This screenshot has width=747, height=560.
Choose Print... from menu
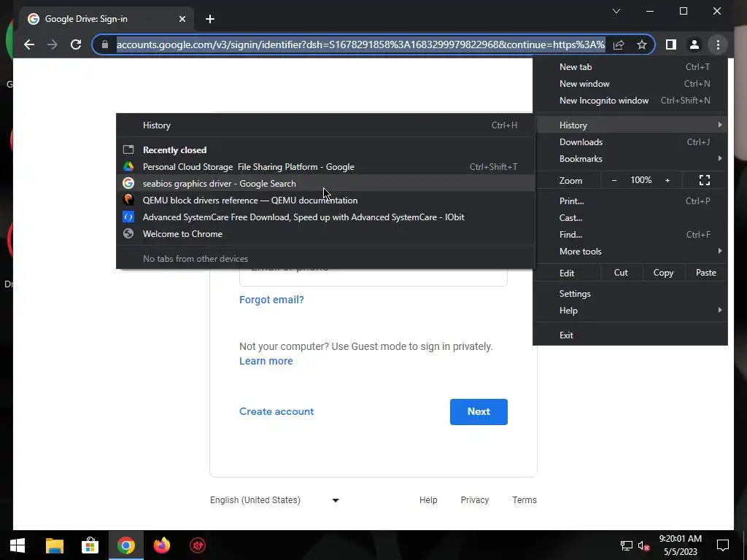[630, 201]
